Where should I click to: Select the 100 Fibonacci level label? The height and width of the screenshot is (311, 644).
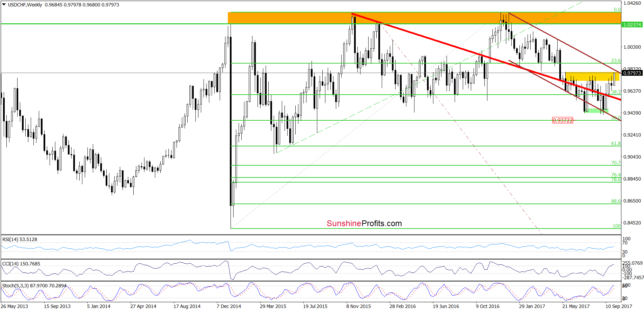click(617, 226)
